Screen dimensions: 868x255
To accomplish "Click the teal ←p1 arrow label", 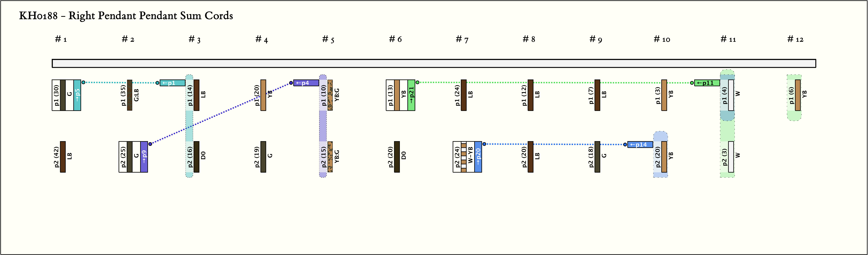I will (172, 83).
